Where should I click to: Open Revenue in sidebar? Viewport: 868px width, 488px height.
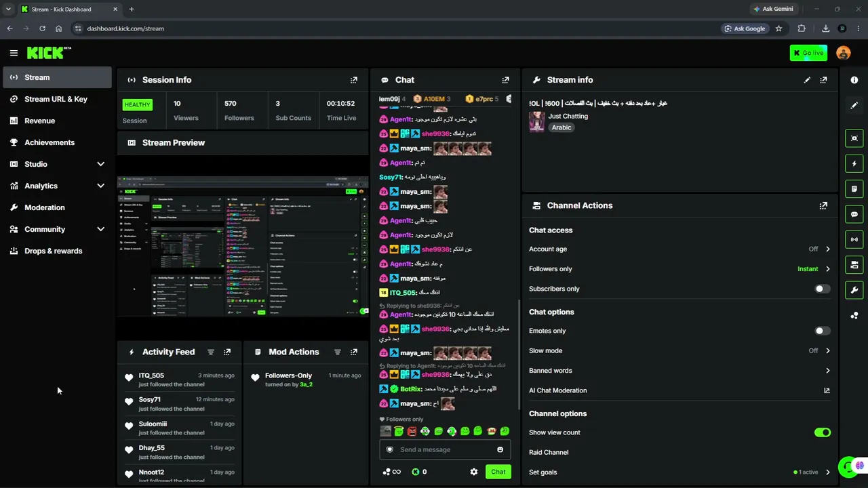[x=58, y=121]
